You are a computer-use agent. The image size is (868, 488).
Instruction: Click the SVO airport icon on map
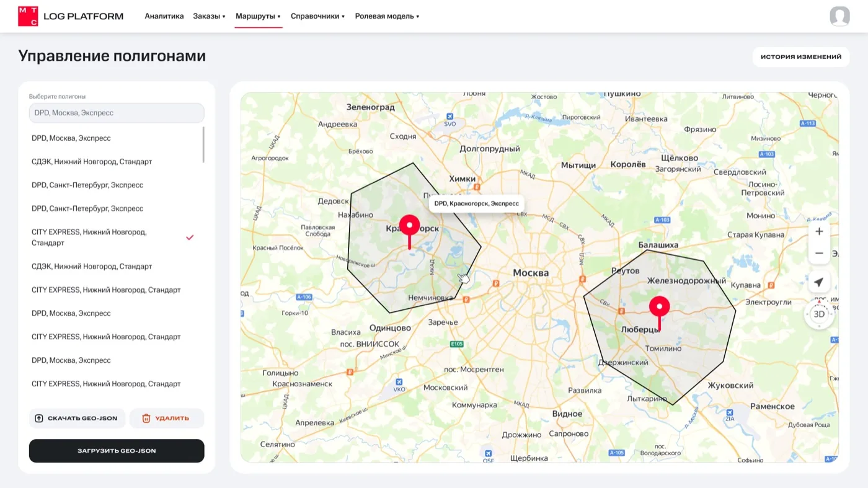click(x=449, y=117)
